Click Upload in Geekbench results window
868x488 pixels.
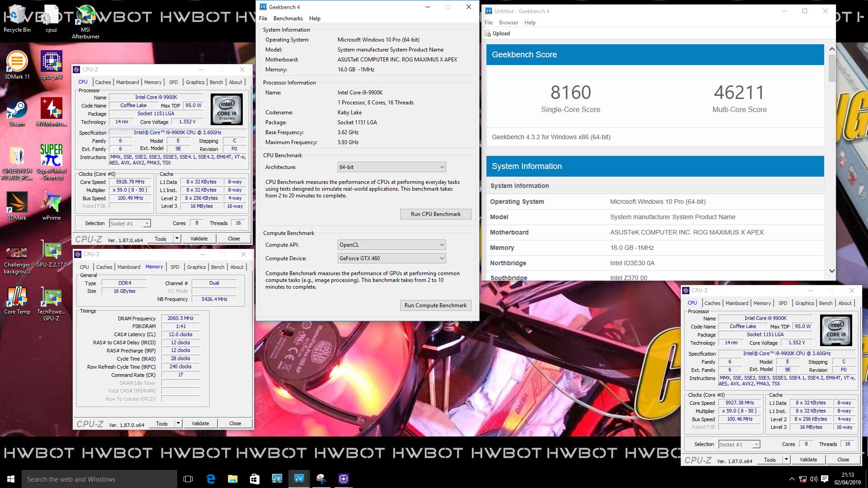point(497,33)
